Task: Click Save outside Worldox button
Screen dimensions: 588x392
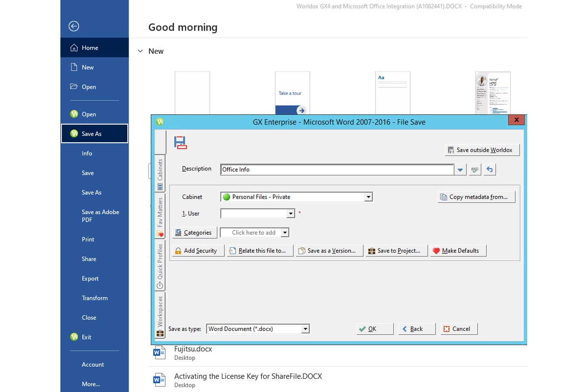Action: (x=482, y=150)
